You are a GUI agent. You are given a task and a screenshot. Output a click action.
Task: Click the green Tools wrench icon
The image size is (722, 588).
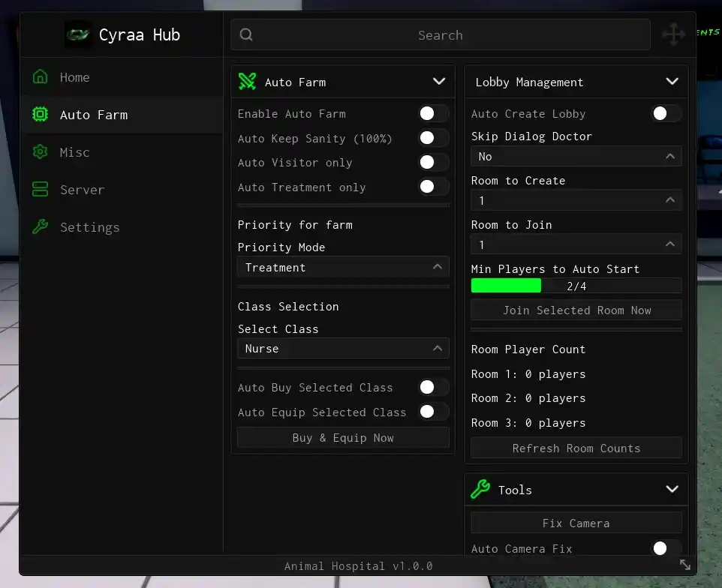(480, 489)
